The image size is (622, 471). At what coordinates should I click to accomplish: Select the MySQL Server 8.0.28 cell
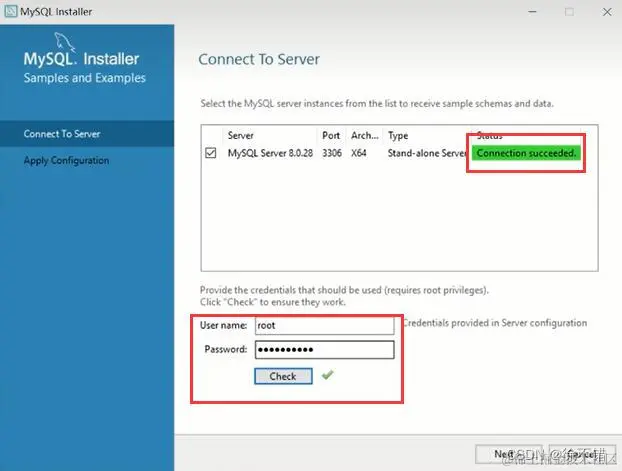270,153
